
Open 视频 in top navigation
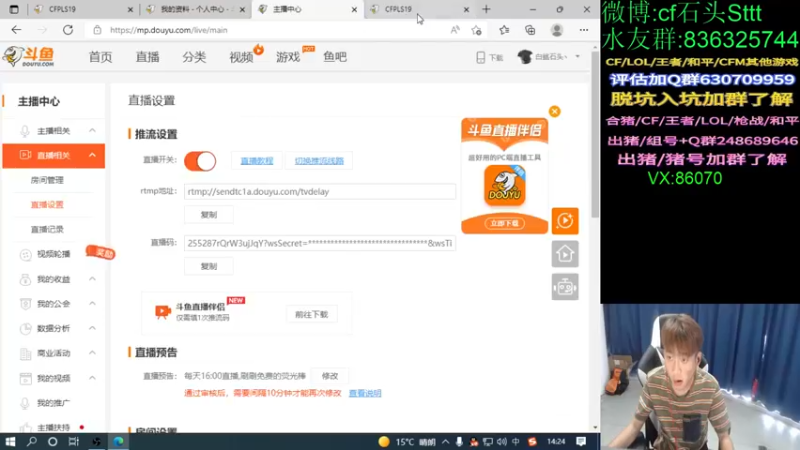241,57
